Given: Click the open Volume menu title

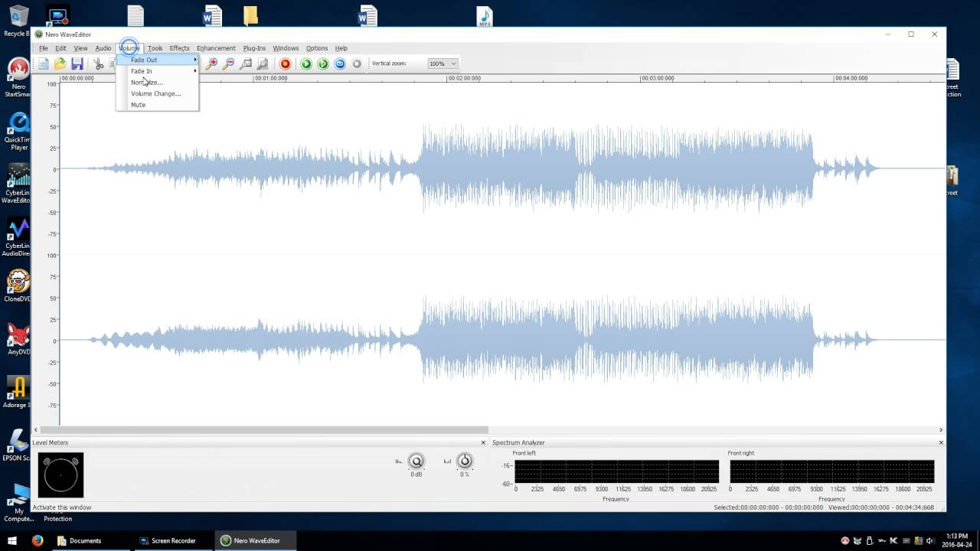Looking at the screenshot, I should [x=129, y=48].
